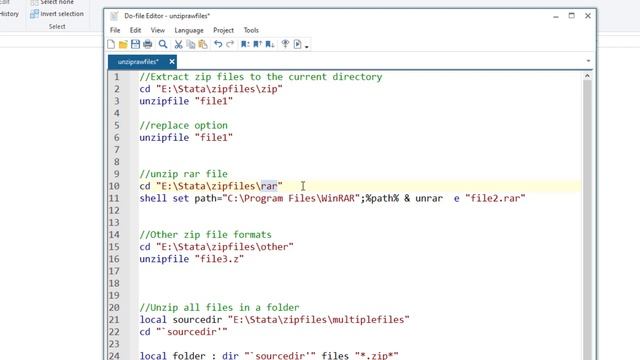Click the "//Other zip file formats" comment
640x360 pixels.
(206, 235)
